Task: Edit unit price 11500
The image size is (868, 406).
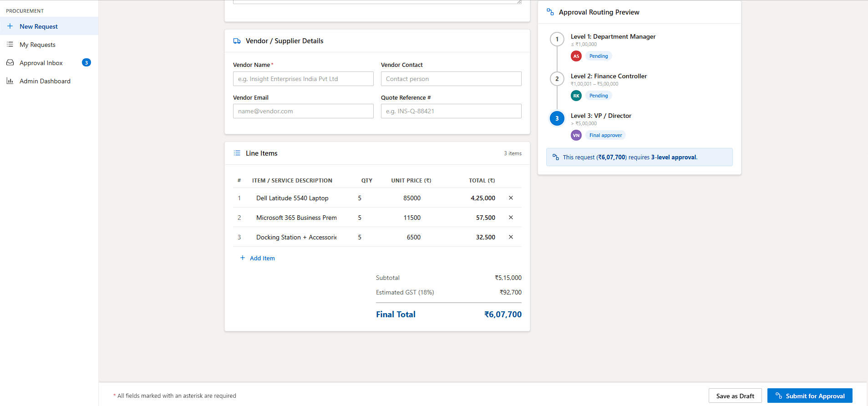Action: coord(411,218)
